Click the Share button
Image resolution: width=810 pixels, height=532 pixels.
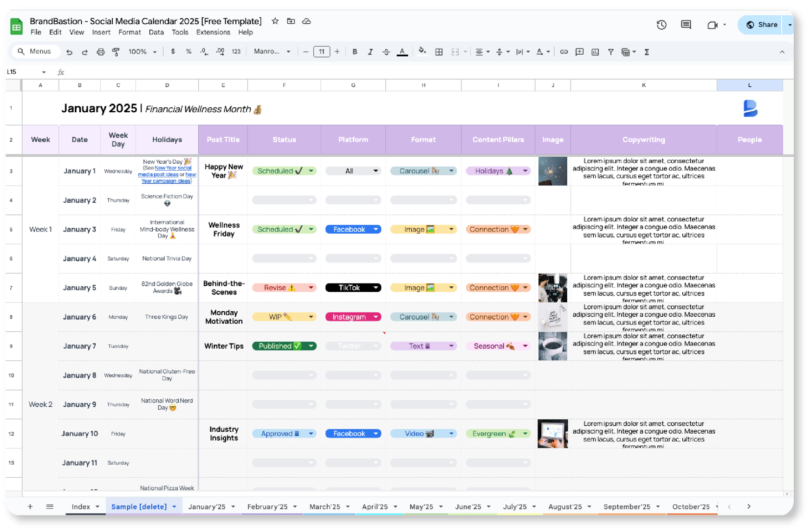click(x=761, y=24)
